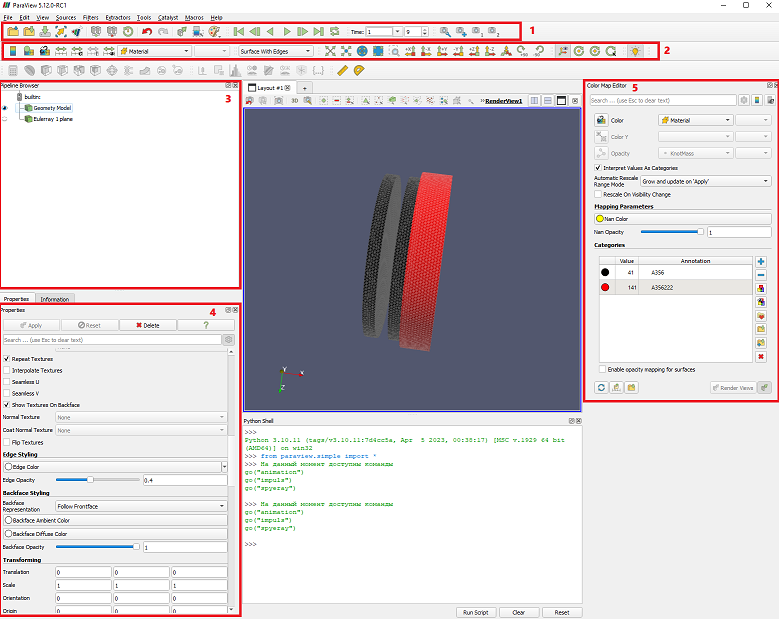Click the Undo arrow icon in toolbar

[147, 32]
